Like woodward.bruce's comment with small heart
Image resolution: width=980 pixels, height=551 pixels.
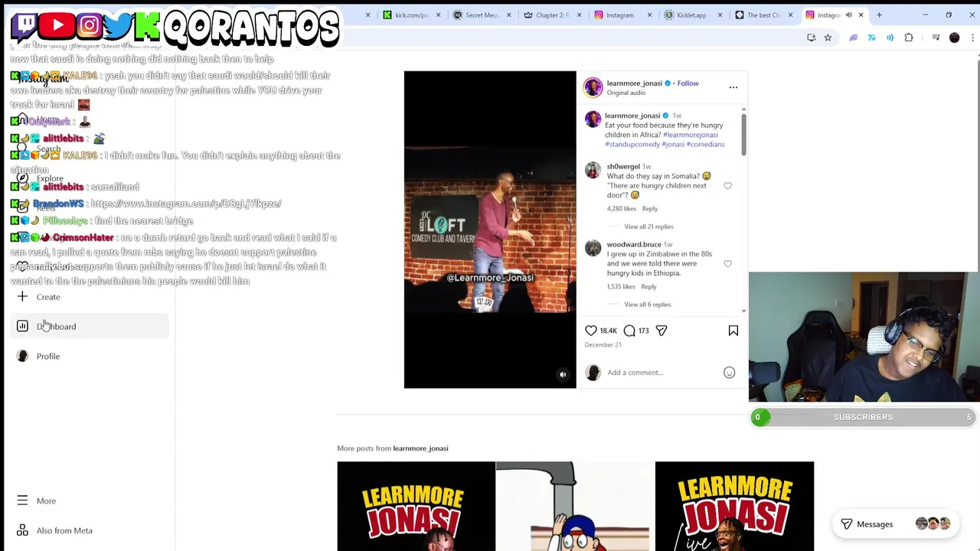coord(727,263)
